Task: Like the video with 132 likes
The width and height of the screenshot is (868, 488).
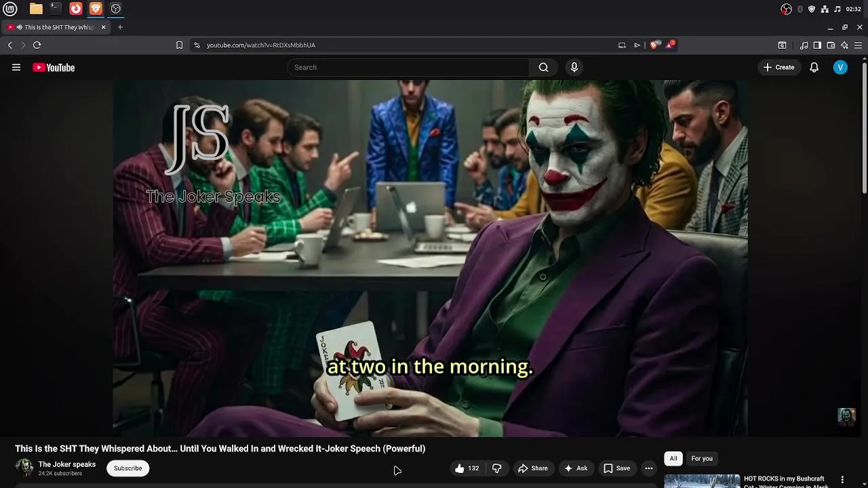Action: pyautogui.click(x=467, y=468)
